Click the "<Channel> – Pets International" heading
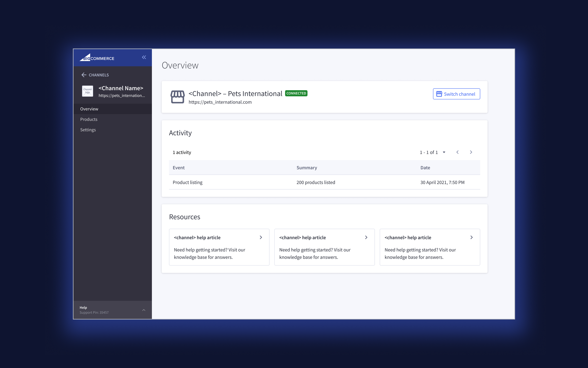Viewport: 588px width, 368px height. pyautogui.click(x=235, y=93)
